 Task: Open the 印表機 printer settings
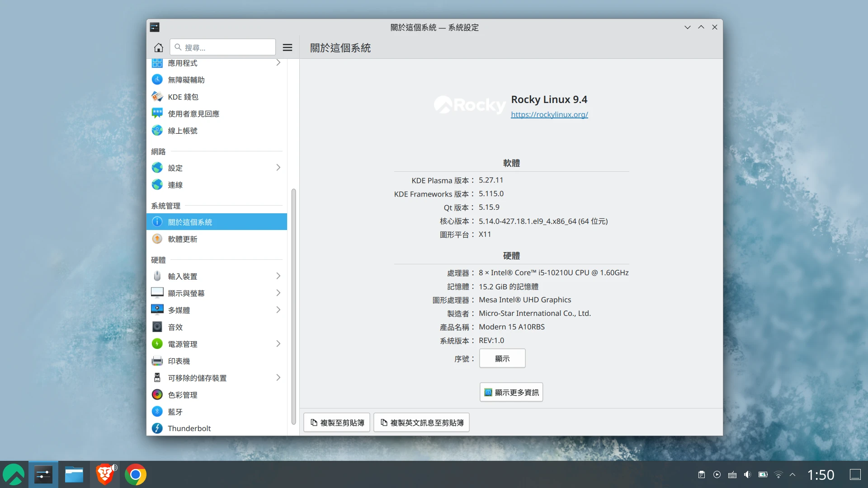point(179,361)
